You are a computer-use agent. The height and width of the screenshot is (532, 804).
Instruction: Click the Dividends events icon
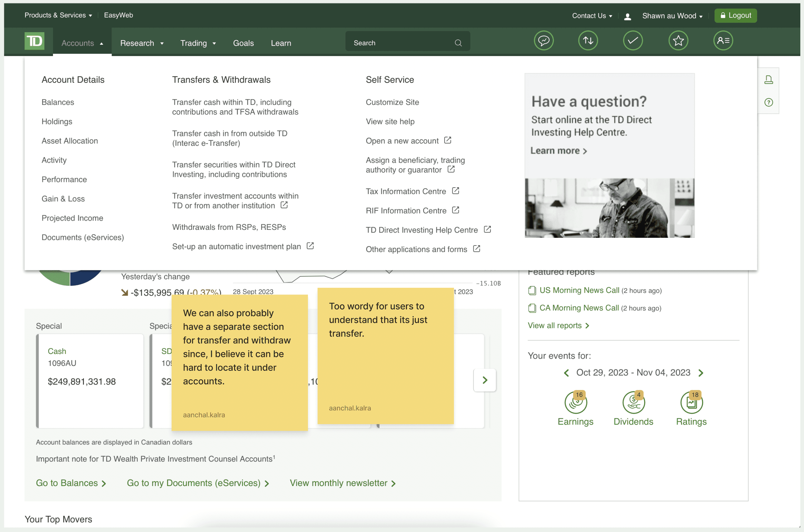(x=633, y=403)
